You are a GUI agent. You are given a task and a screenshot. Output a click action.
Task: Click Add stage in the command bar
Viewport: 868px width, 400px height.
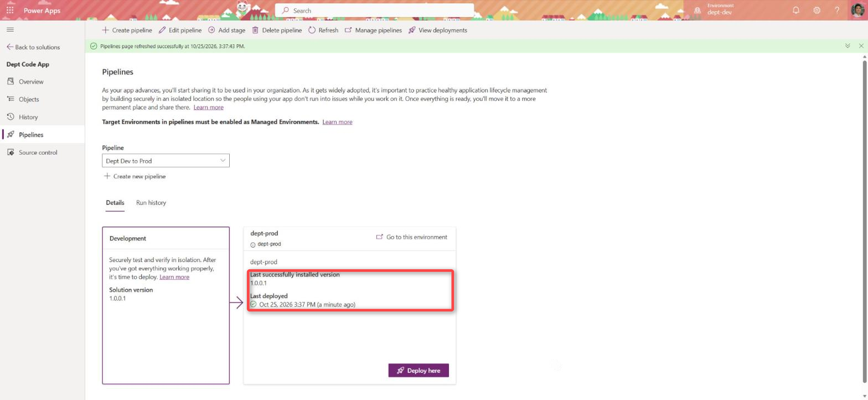pyautogui.click(x=226, y=30)
